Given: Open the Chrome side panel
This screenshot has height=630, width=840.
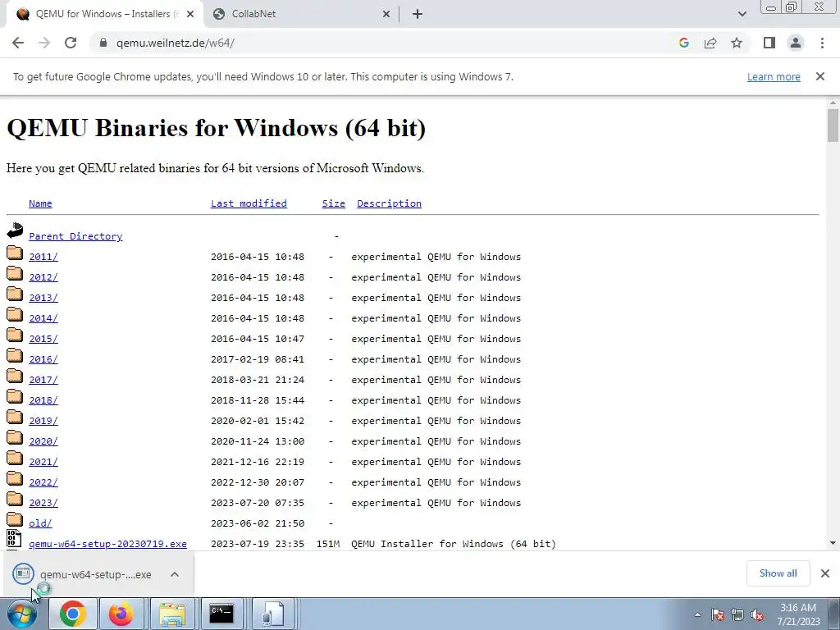Looking at the screenshot, I should click(x=769, y=43).
